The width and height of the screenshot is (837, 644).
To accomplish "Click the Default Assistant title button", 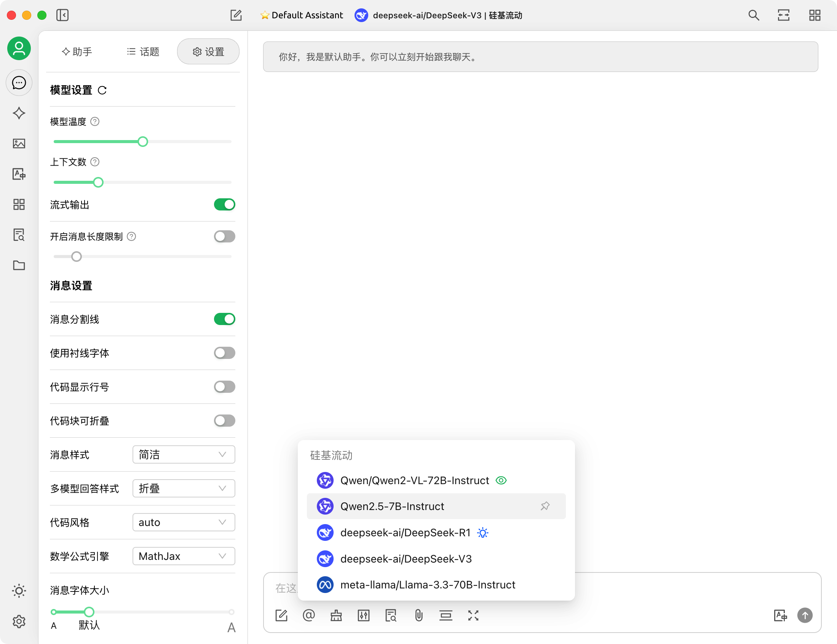I will click(x=302, y=15).
